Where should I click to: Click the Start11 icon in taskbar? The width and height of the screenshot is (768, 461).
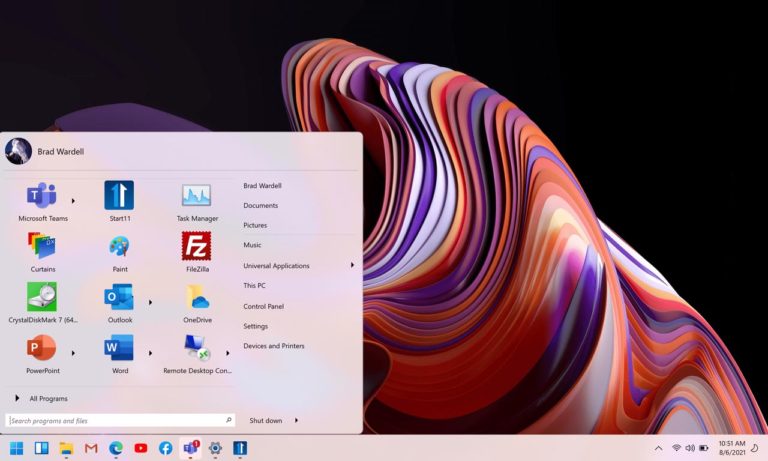pos(240,448)
